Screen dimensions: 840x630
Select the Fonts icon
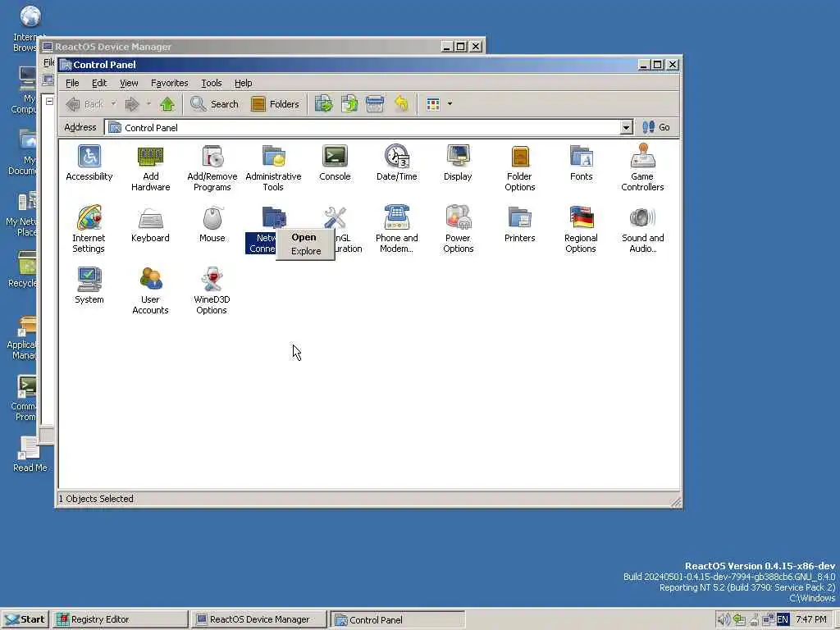(x=582, y=163)
